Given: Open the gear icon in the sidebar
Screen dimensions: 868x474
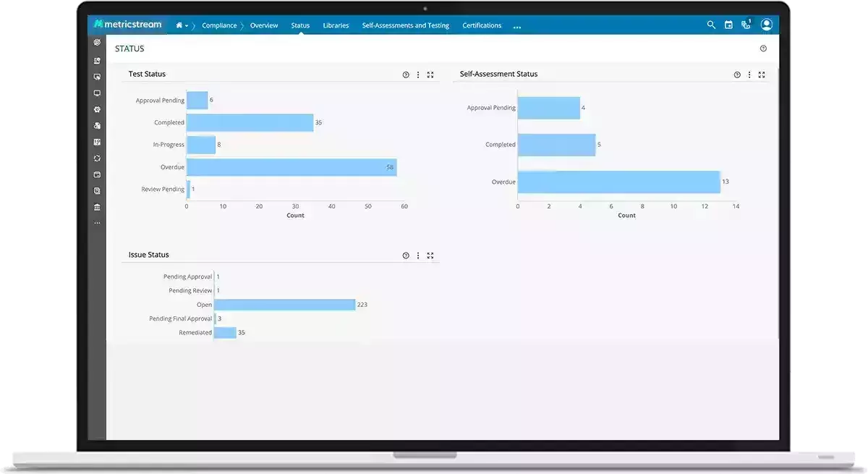Looking at the screenshot, I should click(x=97, y=109).
